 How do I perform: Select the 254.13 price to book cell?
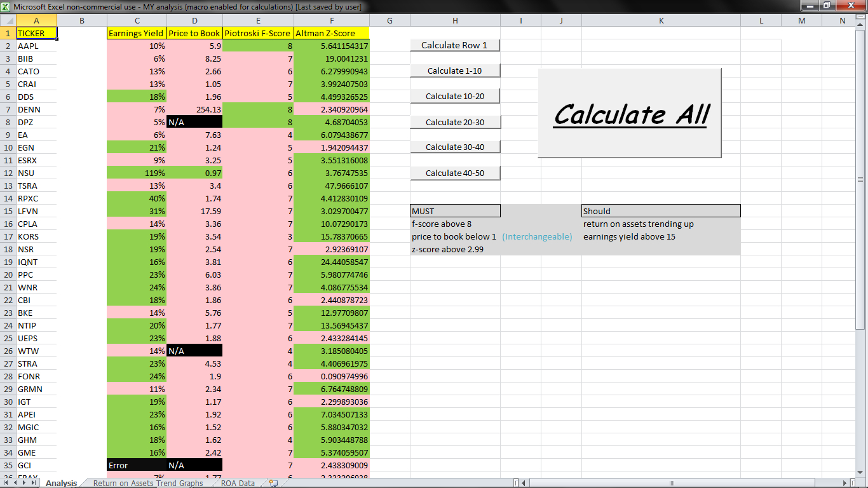pyautogui.click(x=194, y=109)
